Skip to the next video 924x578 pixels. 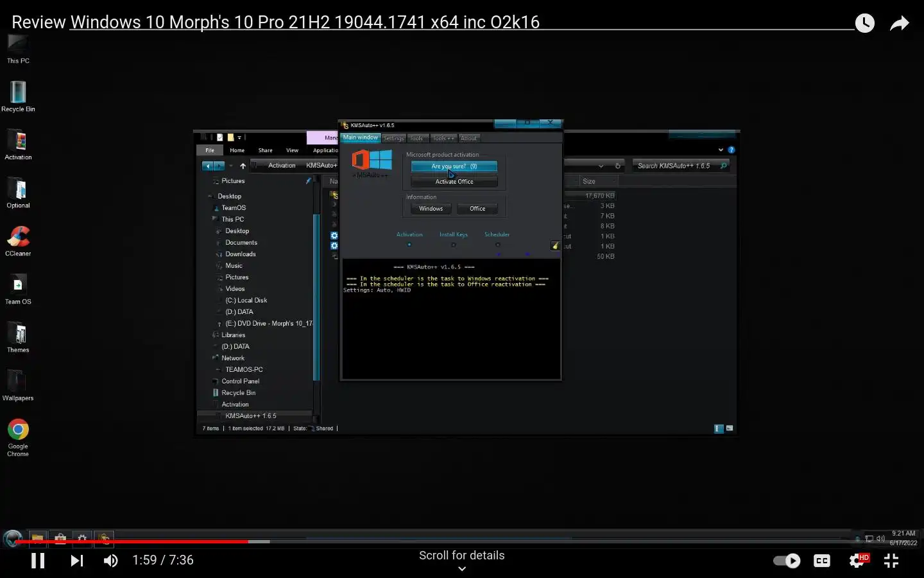pos(77,561)
